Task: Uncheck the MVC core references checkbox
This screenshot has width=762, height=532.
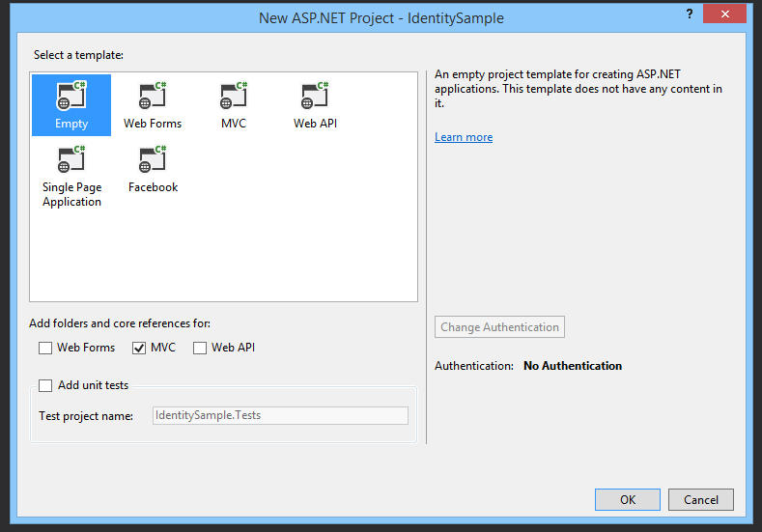Action: [140, 348]
